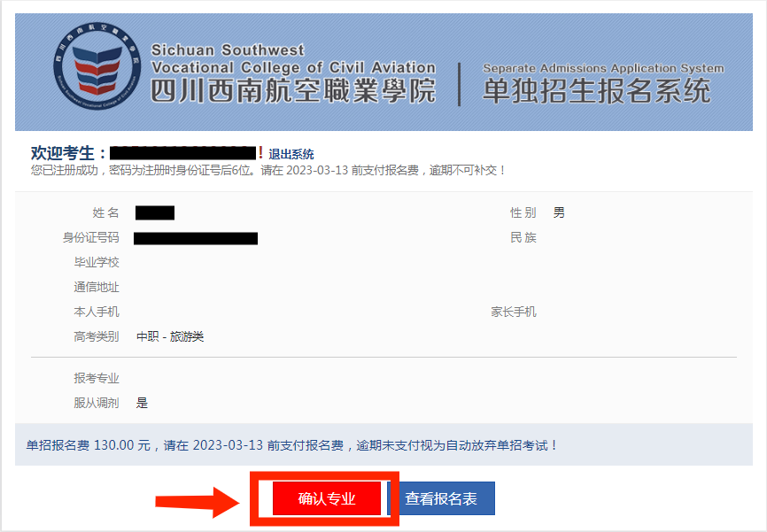
Task: Click the 退出系统 logout link
Action: (x=291, y=154)
